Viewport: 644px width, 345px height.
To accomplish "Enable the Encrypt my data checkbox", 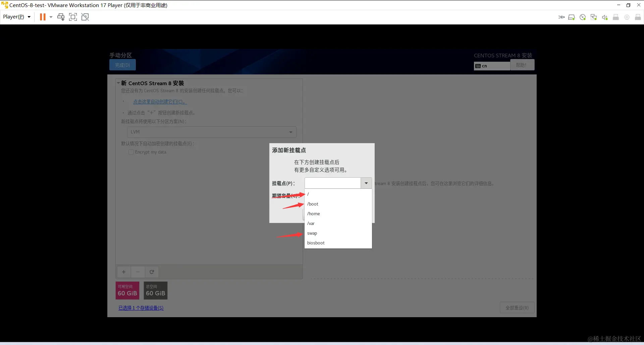I will point(131,152).
